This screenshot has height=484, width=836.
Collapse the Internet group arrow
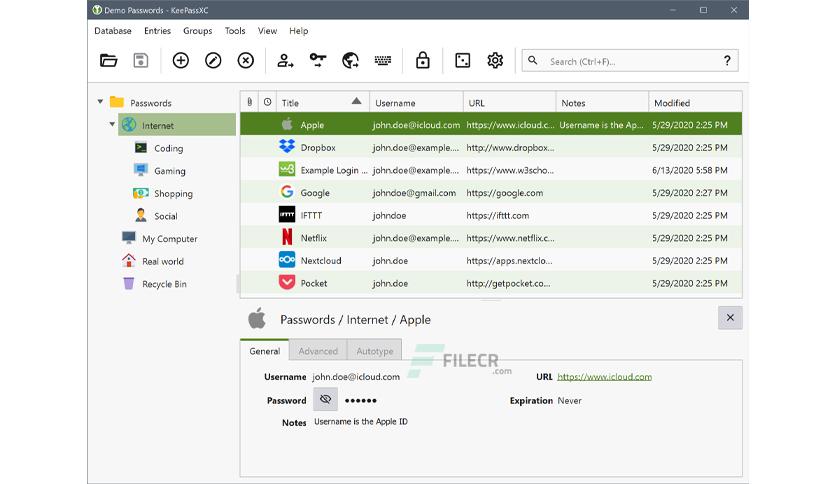click(112, 124)
